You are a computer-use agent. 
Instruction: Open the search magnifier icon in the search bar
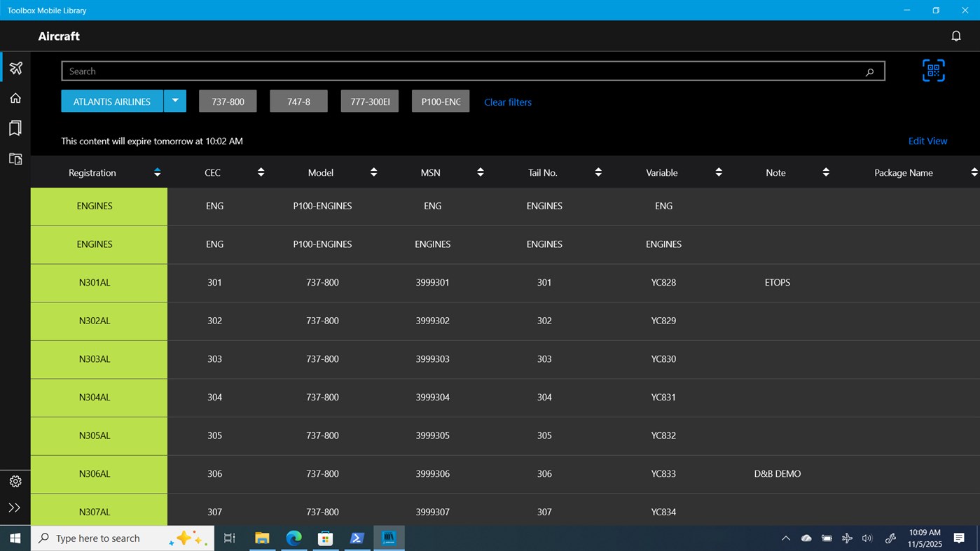point(869,71)
